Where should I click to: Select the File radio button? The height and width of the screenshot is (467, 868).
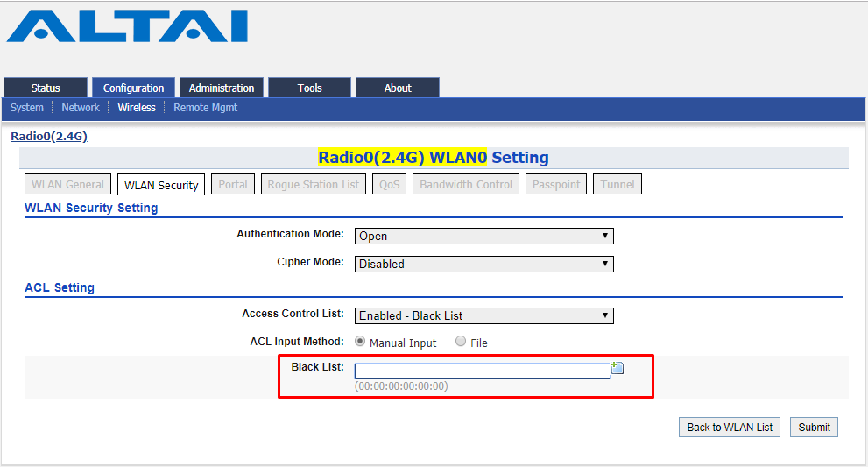461,341
